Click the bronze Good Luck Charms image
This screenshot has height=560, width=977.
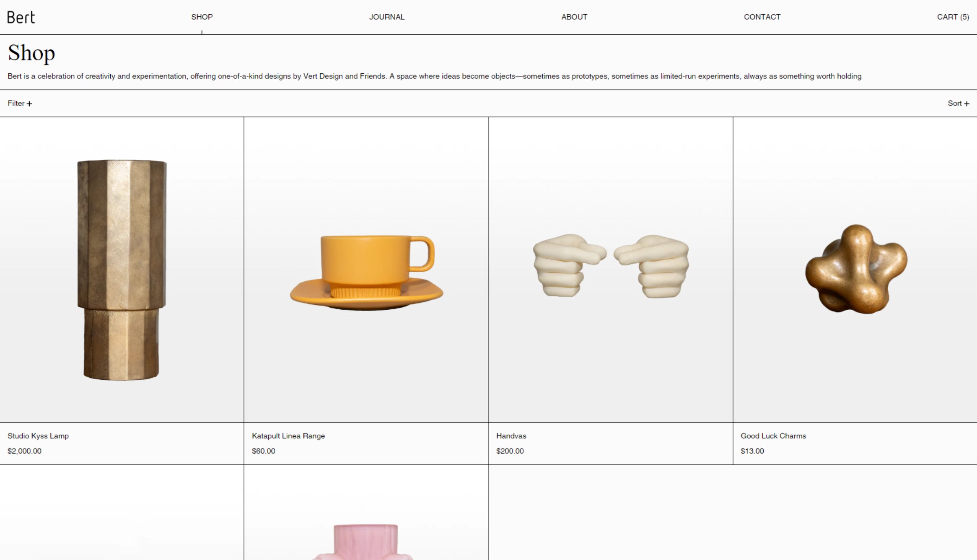pyautogui.click(x=856, y=269)
